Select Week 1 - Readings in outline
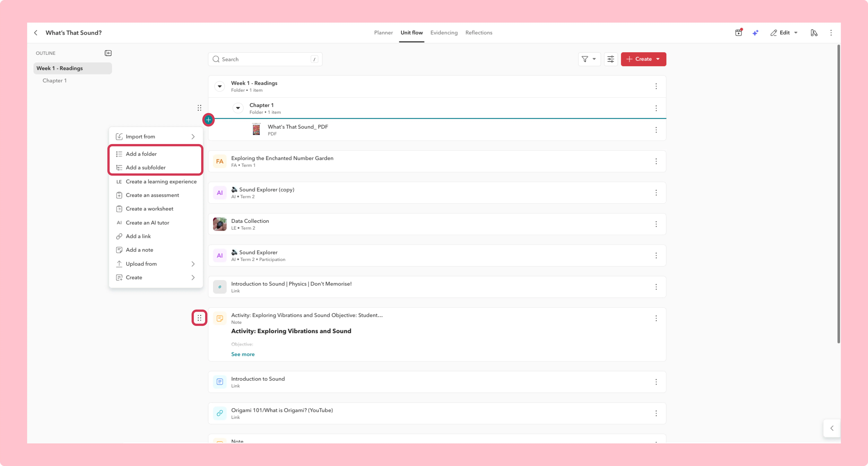 [72, 68]
